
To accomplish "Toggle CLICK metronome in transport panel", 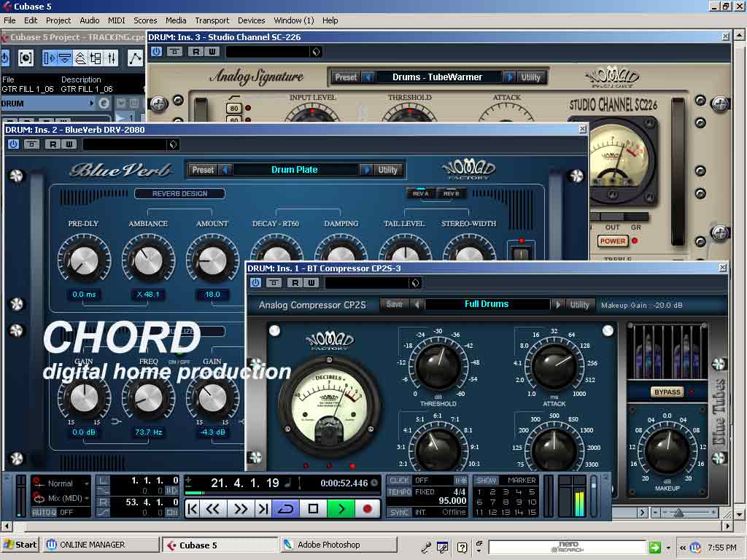I will [399, 481].
